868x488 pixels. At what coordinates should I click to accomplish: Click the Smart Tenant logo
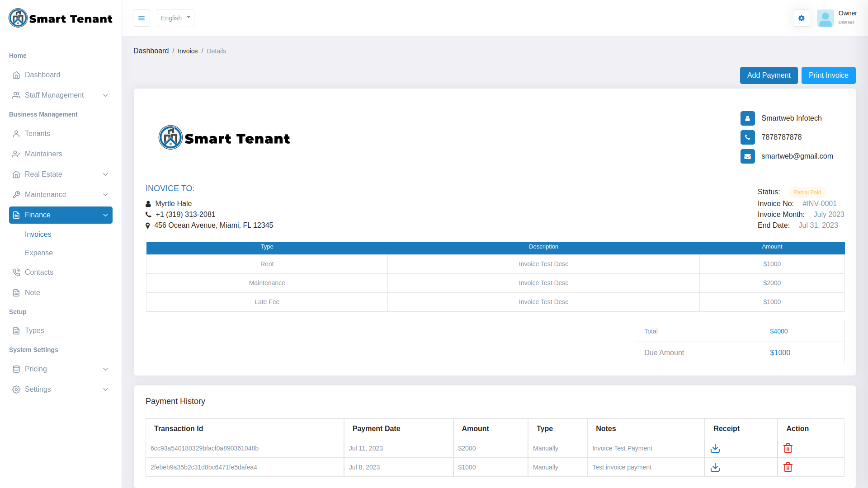coord(60,18)
